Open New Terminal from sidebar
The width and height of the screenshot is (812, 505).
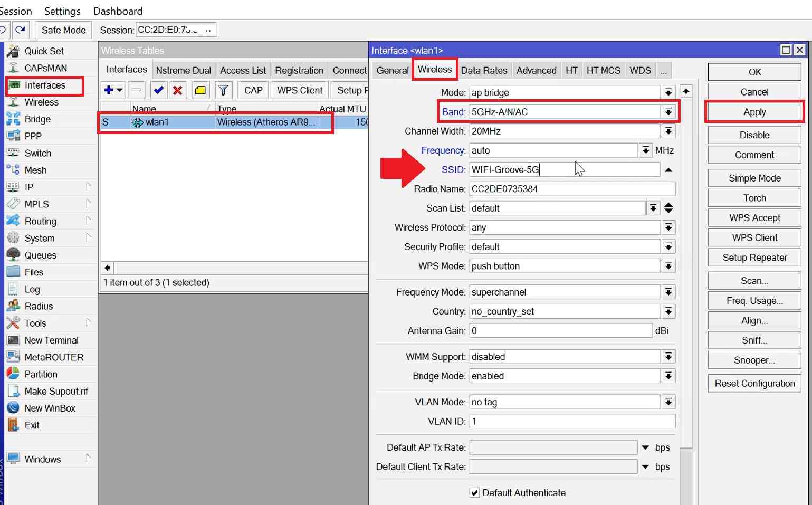51,340
